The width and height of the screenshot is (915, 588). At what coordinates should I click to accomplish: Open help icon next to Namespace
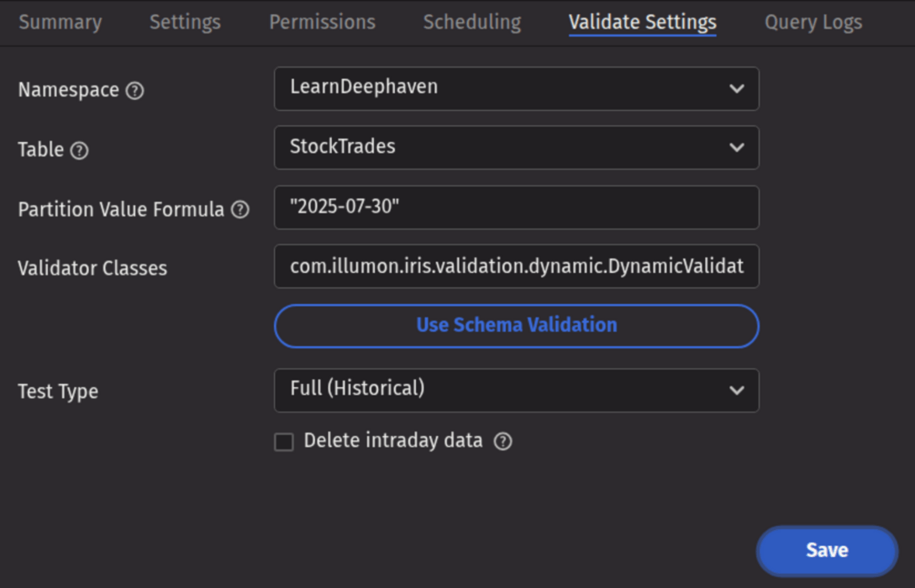[x=134, y=91]
